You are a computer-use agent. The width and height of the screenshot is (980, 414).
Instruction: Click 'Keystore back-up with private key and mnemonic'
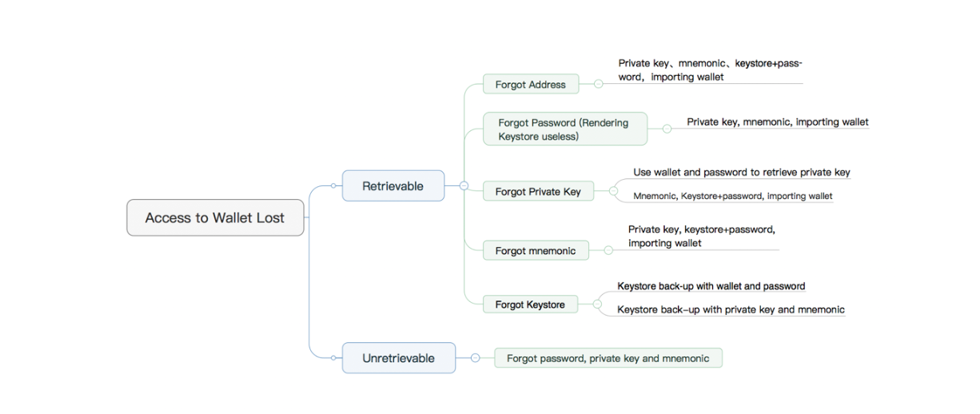coord(731,310)
